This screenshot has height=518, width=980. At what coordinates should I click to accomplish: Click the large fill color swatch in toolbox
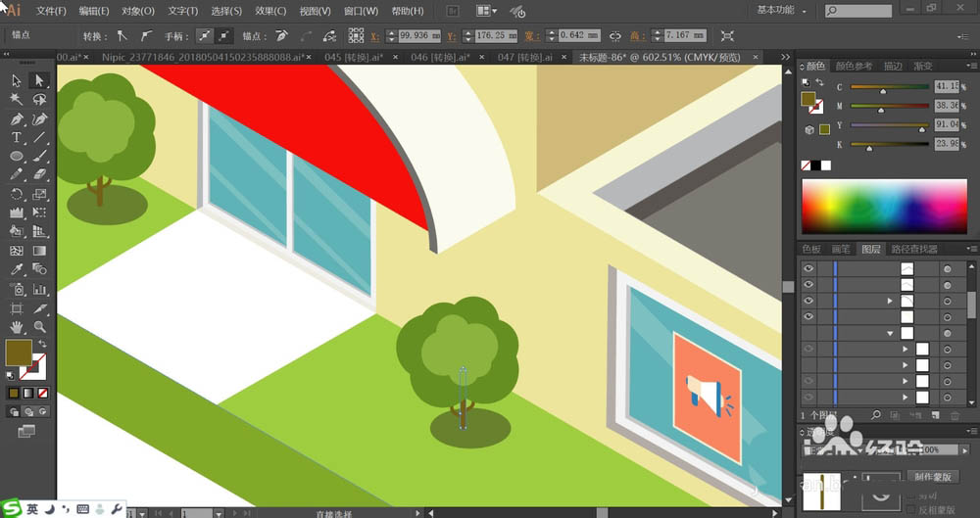(x=19, y=353)
